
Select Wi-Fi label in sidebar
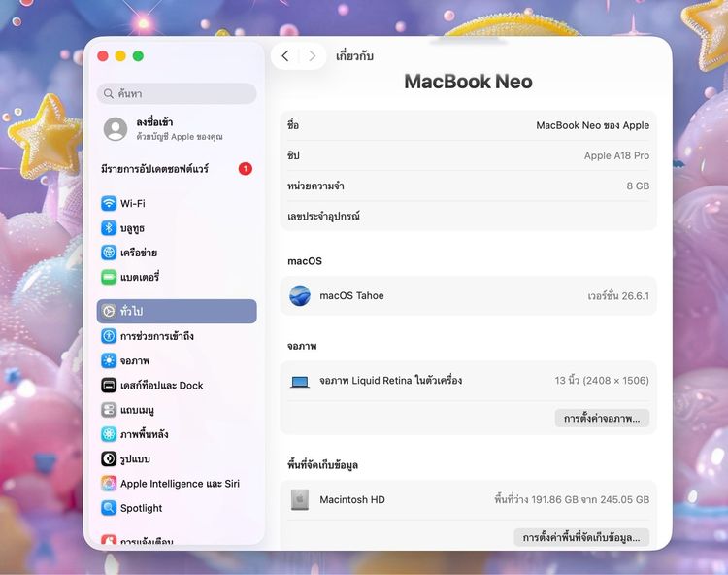click(x=133, y=203)
